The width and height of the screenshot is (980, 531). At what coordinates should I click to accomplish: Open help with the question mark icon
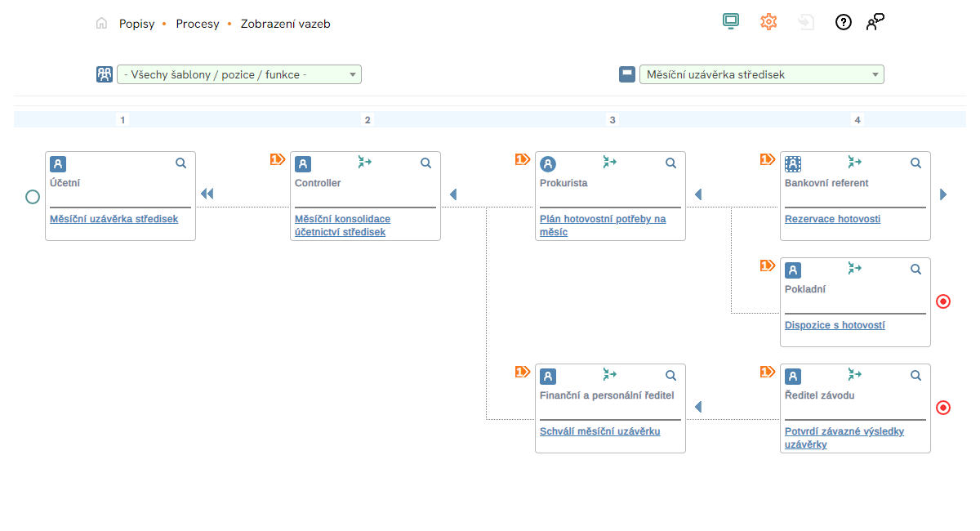(x=843, y=22)
